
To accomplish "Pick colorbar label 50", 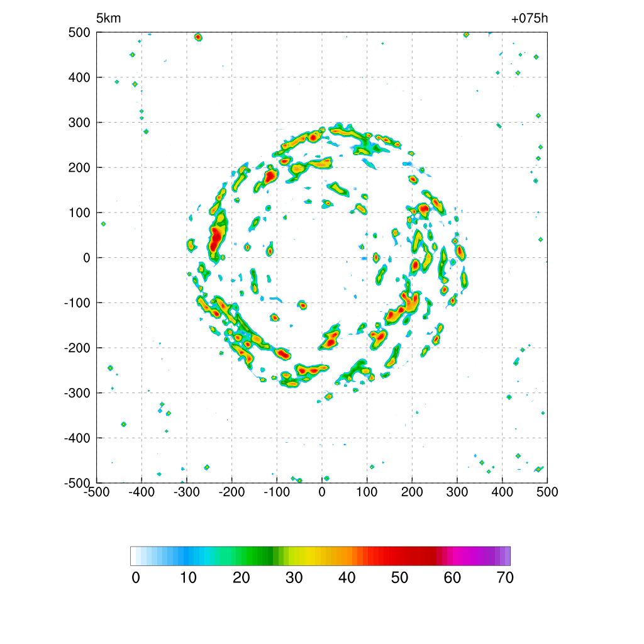I will 399,578.
